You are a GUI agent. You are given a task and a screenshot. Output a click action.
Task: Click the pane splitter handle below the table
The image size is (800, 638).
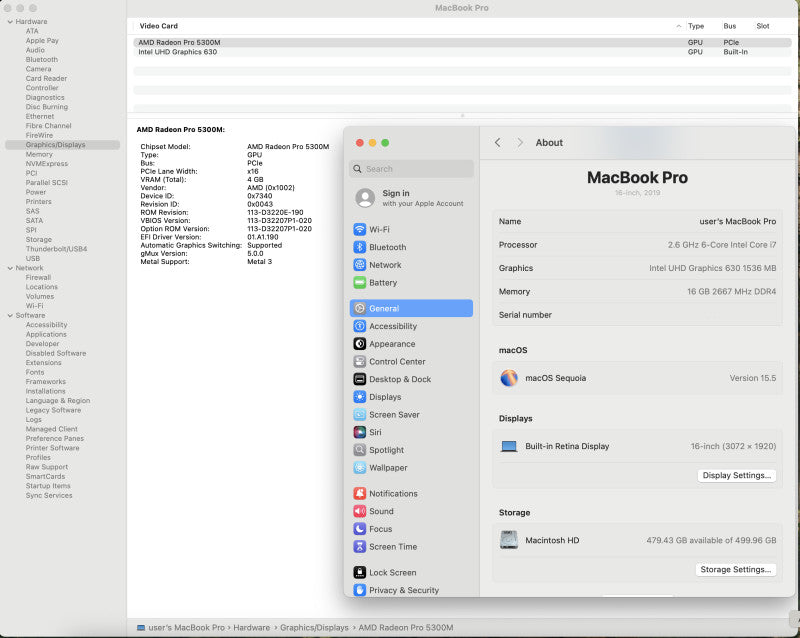click(462, 116)
